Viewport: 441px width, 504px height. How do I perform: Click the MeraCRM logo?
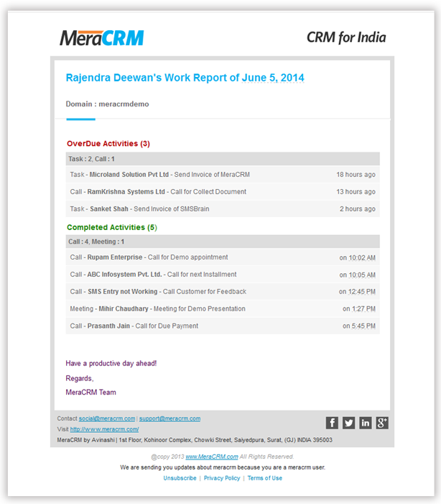point(101,38)
